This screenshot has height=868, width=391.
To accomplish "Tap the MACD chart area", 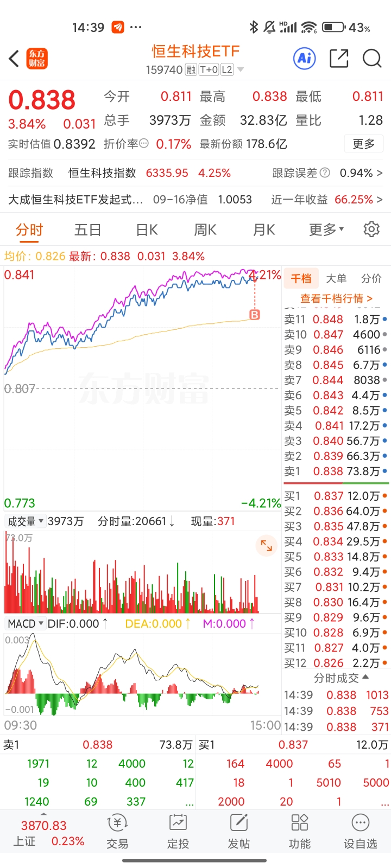I will (x=142, y=674).
